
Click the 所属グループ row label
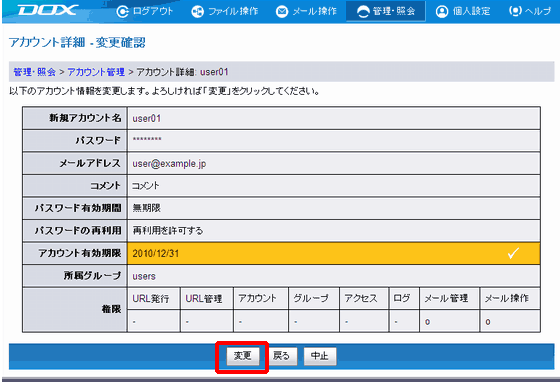(92, 276)
